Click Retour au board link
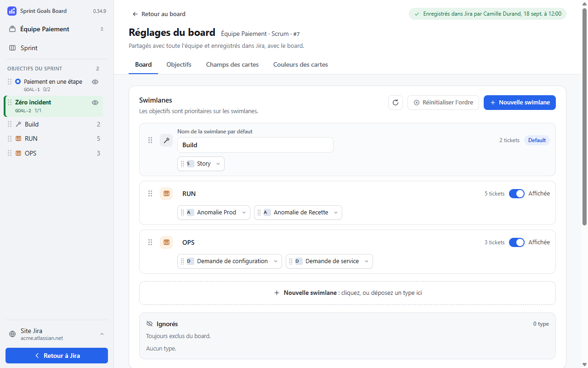The image size is (588, 368). coord(159,14)
